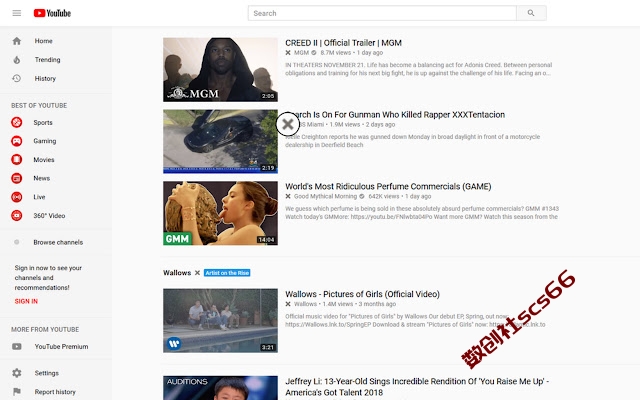Click the Artist on the Rise badge
Image resolution: width=640 pixels, height=400 pixels.
tap(227, 273)
